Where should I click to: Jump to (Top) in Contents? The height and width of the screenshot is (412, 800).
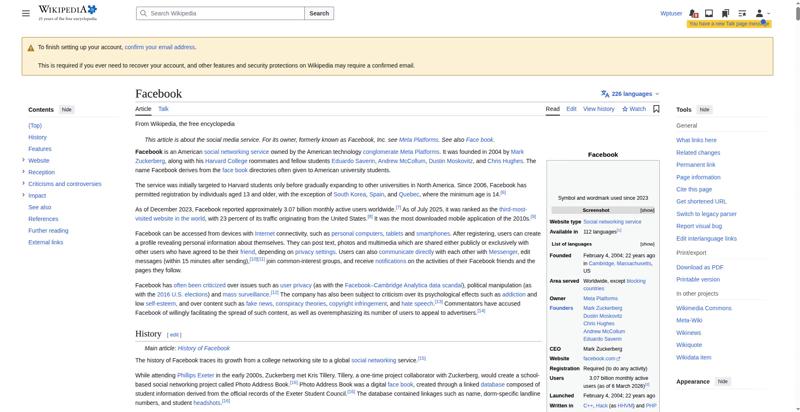coord(35,125)
